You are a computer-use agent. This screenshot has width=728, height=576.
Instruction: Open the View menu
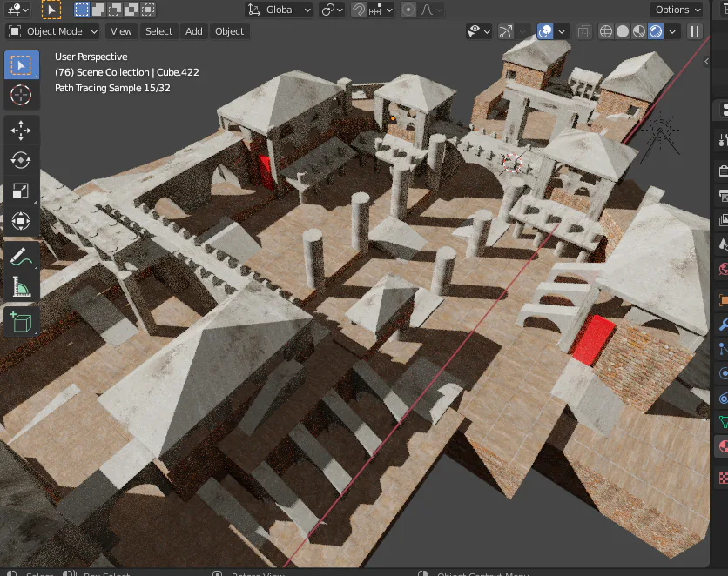tap(121, 31)
